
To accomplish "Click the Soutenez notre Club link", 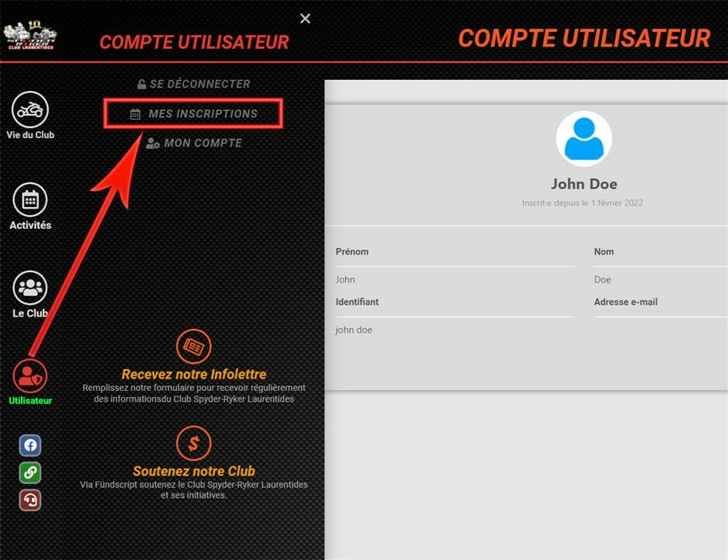I will tap(193, 471).
